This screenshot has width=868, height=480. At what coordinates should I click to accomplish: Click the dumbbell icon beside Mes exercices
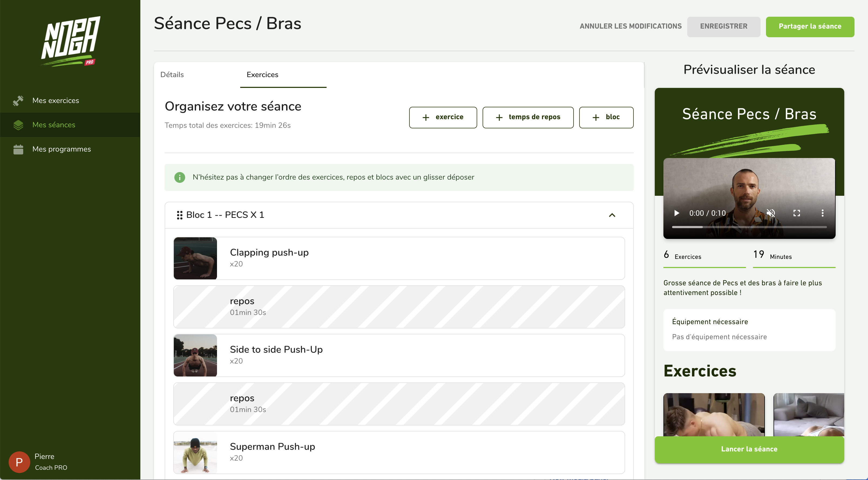click(x=18, y=101)
